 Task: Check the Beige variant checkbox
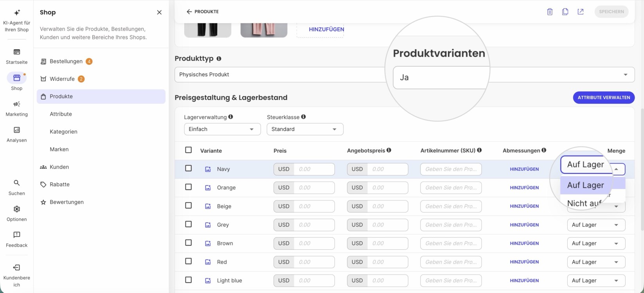189,205
